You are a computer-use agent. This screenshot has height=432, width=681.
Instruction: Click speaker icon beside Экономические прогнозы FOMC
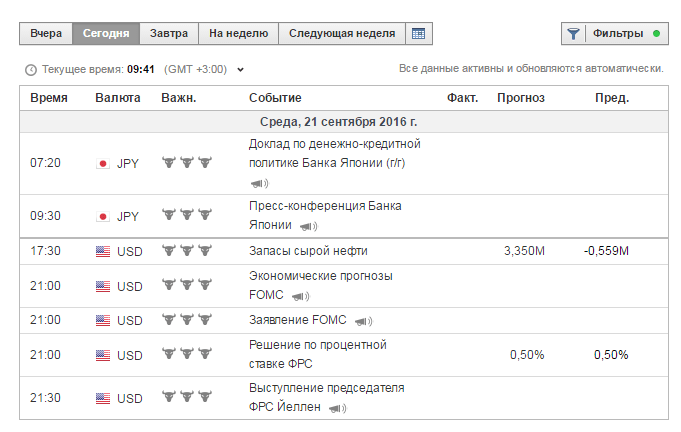coord(300,297)
